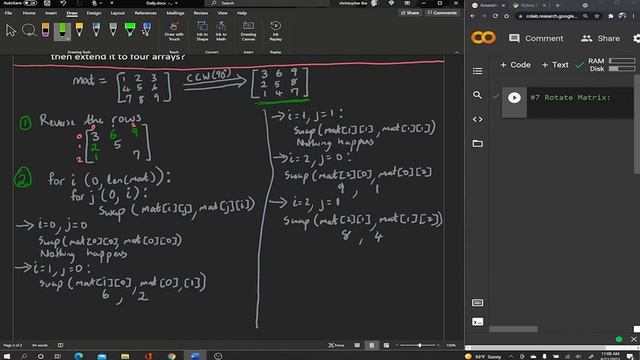Viewport: 640px width, 360px height.
Task: Open Customize Quick Access Toolbar dropdown
Action: coord(112,3)
